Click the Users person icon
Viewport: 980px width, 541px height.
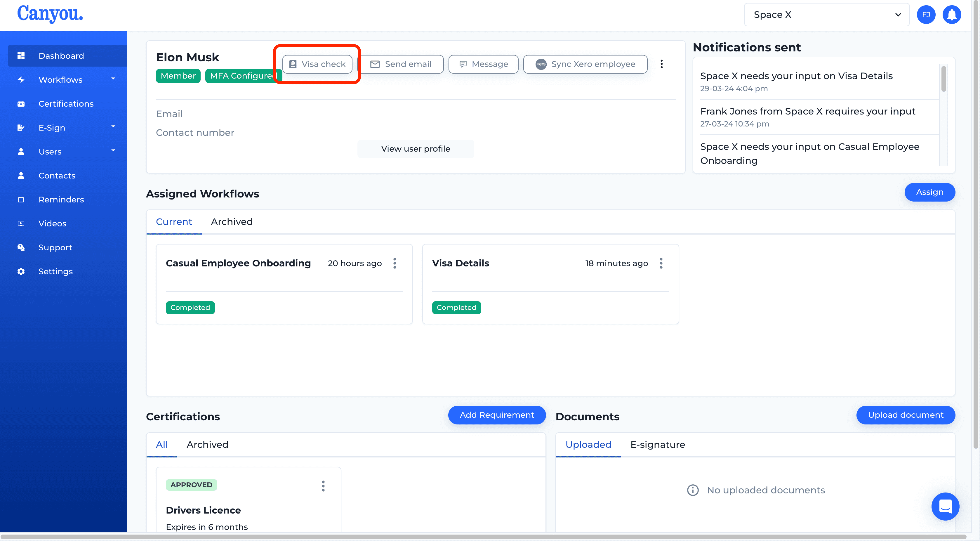tap(21, 152)
